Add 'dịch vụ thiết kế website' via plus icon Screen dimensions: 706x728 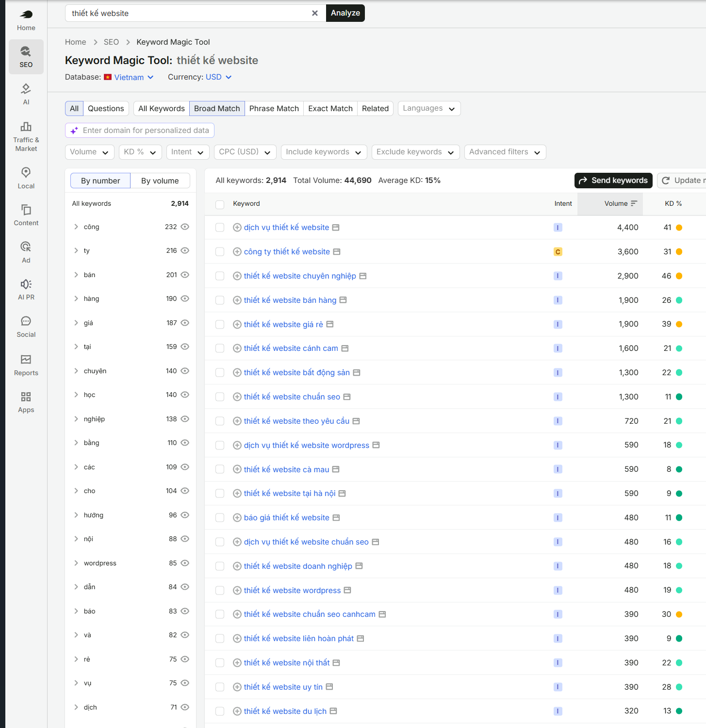pos(237,228)
